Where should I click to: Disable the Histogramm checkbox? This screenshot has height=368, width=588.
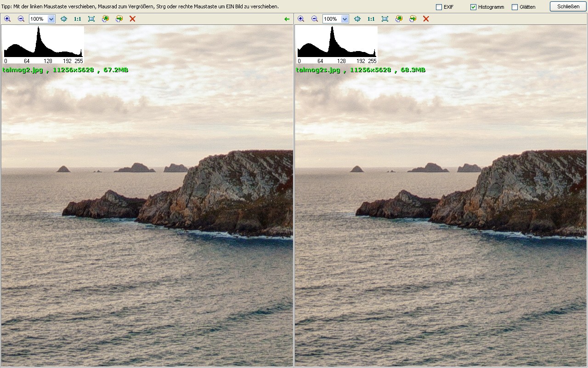pyautogui.click(x=473, y=7)
